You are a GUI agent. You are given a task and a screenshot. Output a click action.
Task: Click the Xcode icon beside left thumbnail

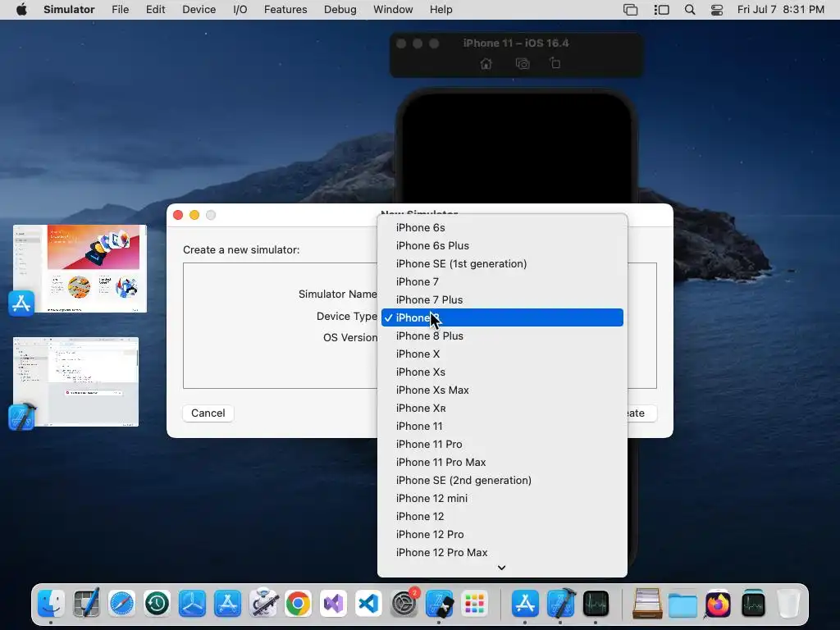point(22,417)
